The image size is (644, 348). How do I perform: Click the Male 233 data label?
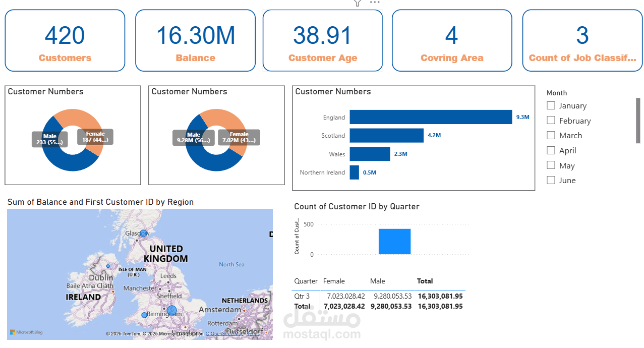(50, 139)
